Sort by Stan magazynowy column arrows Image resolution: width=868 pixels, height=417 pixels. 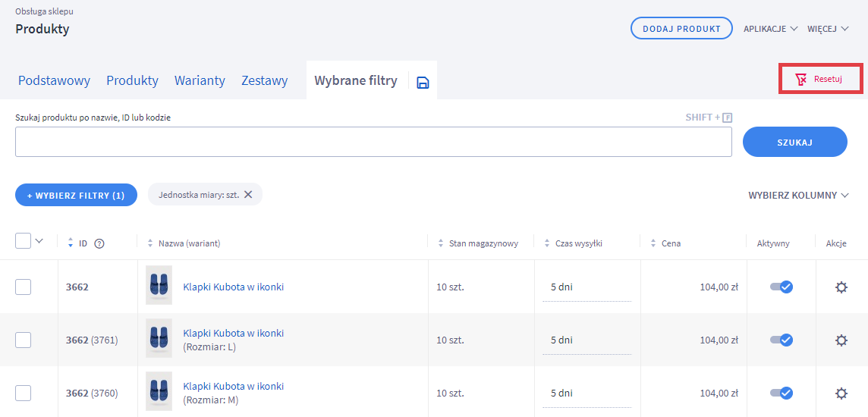(x=441, y=243)
